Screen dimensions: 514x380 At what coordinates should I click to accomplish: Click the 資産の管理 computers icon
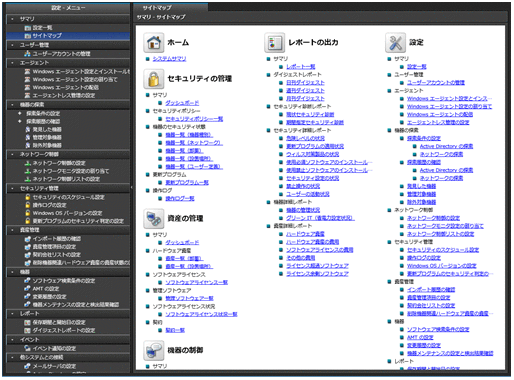154,218
